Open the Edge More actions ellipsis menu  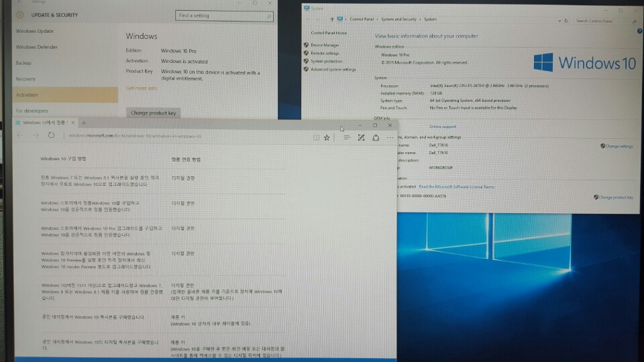pyautogui.click(x=390, y=138)
